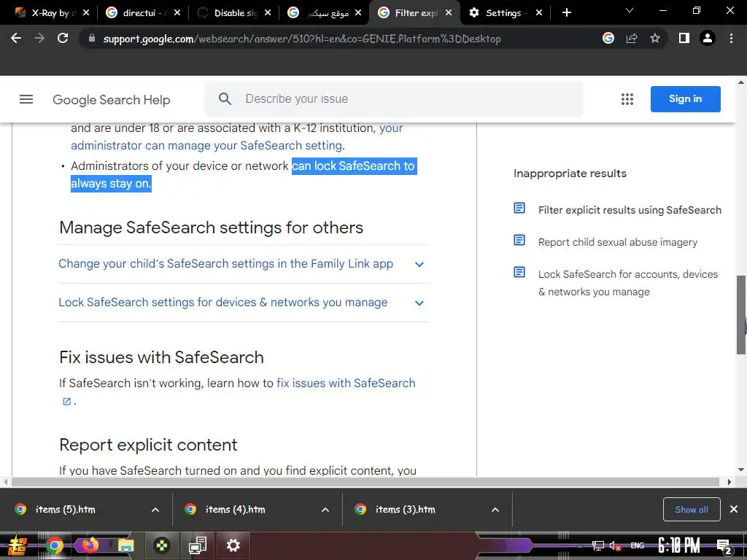Image resolution: width=747 pixels, height=560 pixels.
Task: Click the horizontal scrollbar track
Action: [365, 482]
